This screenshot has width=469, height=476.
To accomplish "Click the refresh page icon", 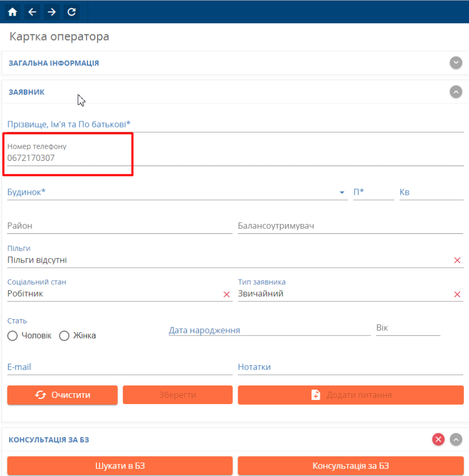I will 71,12.
